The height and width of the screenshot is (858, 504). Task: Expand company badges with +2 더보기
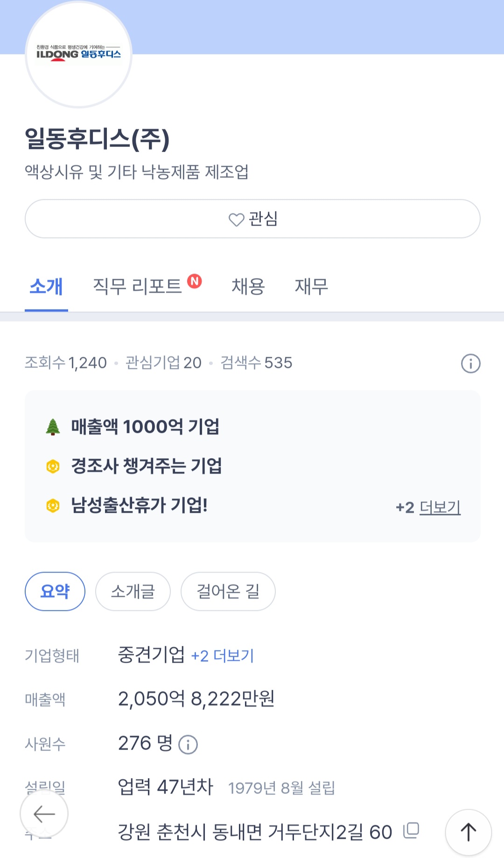point(428,507)
